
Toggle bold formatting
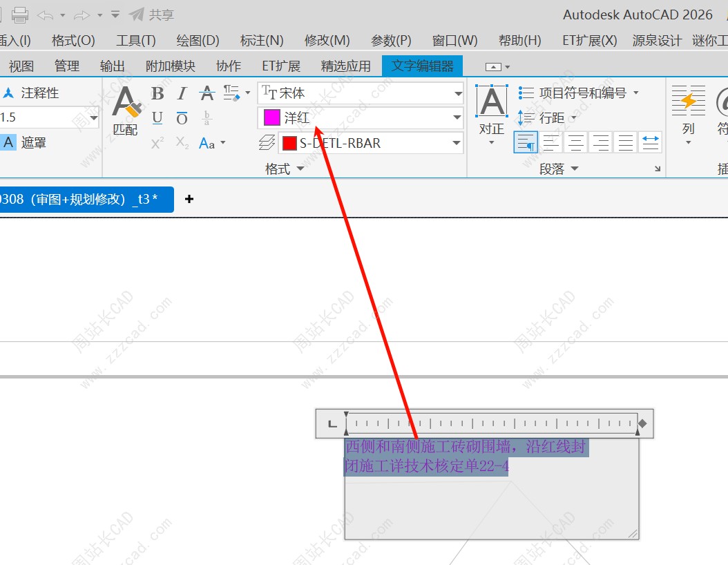[157, 93]
